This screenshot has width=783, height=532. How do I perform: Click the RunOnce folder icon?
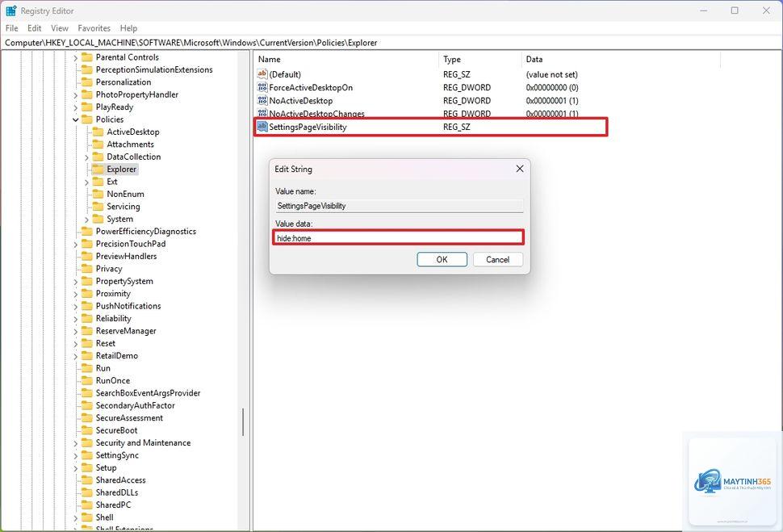[x=87, y=381]
